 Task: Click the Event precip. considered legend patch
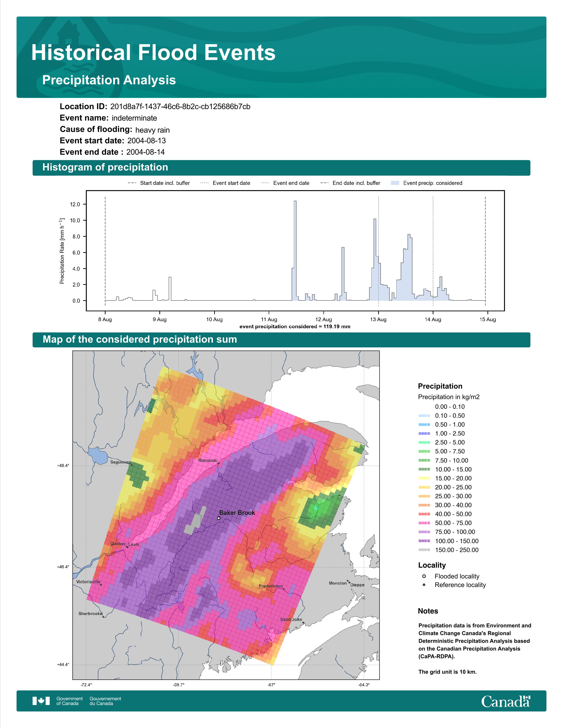(395, 183)
